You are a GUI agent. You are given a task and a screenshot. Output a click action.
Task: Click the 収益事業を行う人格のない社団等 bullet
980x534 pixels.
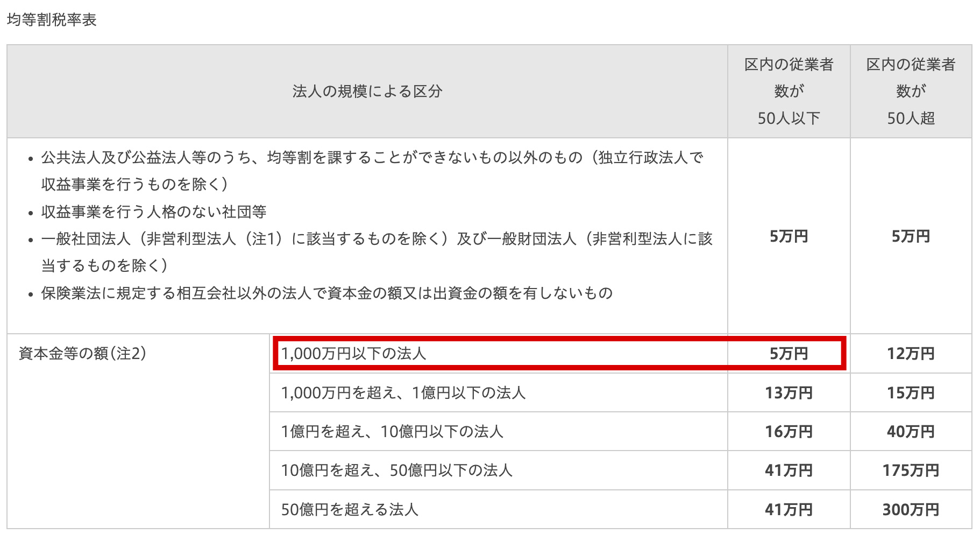click(154, 212)
